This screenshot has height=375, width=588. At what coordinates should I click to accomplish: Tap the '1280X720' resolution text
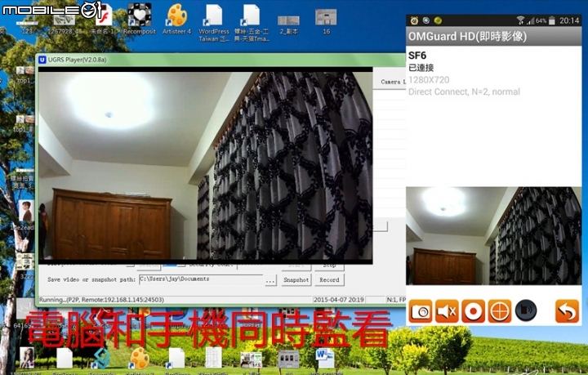[429, 80]
